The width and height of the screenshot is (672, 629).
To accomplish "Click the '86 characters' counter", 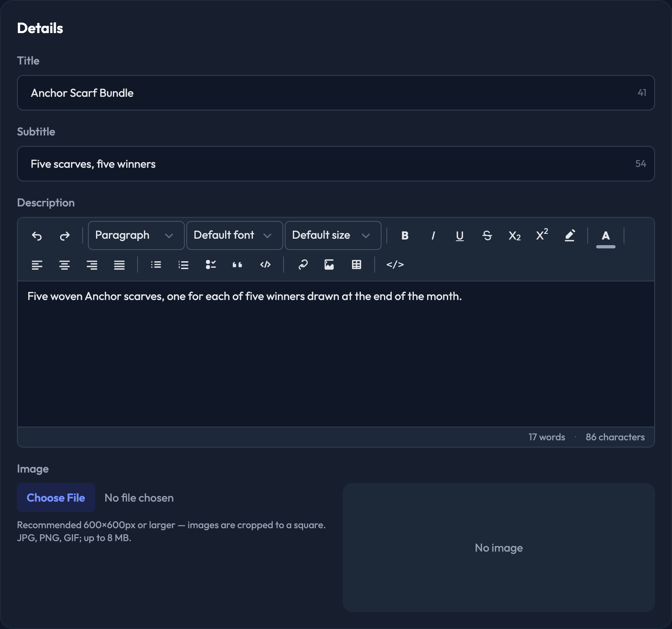I will [615, 437].
